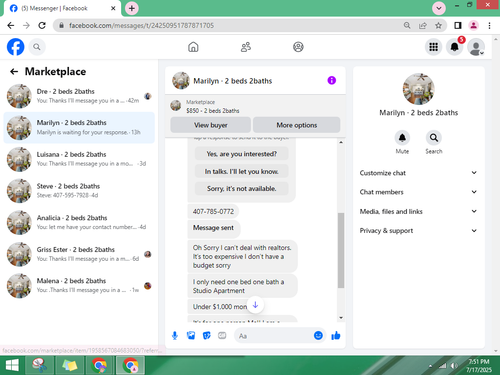Click the back arrow beside Marketplace heading
500x375 pixels.
point(14,71)
